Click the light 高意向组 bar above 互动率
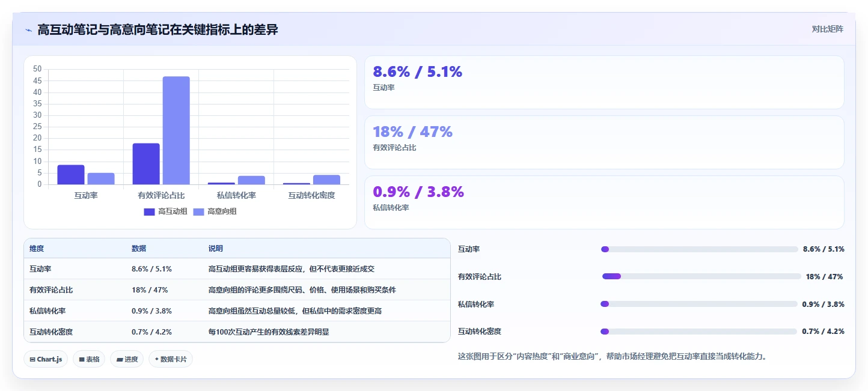Viewport: 868px width, 391px height. coord(101,179)
